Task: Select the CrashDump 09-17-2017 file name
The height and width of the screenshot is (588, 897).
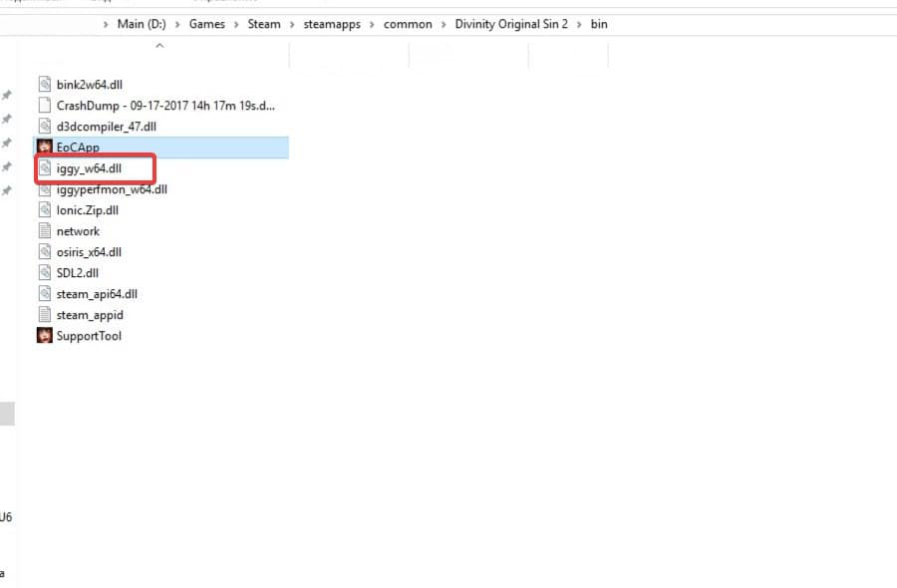Action: [x=165, y=106]
